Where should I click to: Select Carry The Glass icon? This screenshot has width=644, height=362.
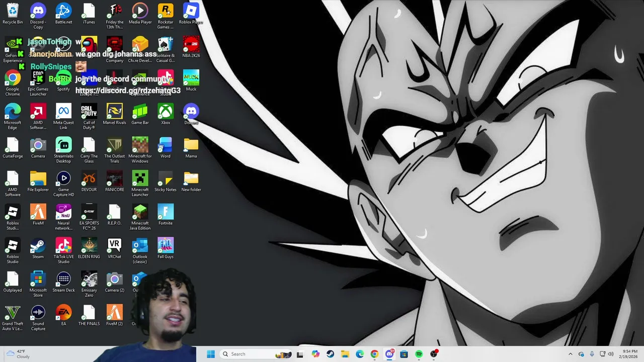[89, 150]
